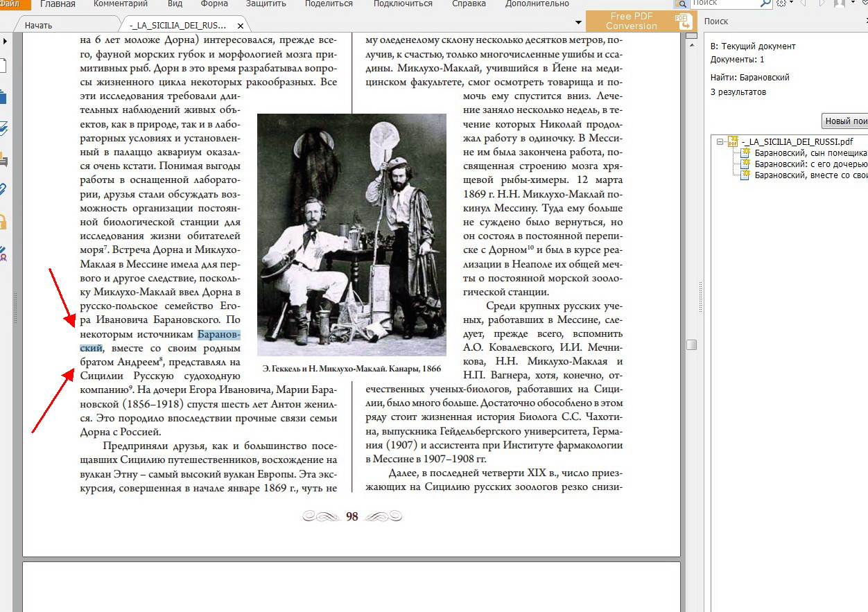Open result 'Барановский, вместе со своим'

pyautogui.click(x=810, y=175)
